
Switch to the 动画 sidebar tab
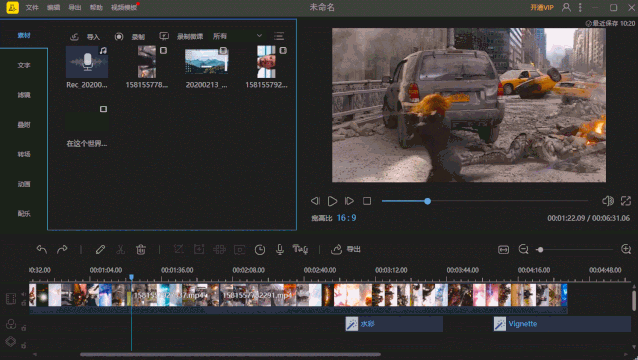click(x=24, y=184)
